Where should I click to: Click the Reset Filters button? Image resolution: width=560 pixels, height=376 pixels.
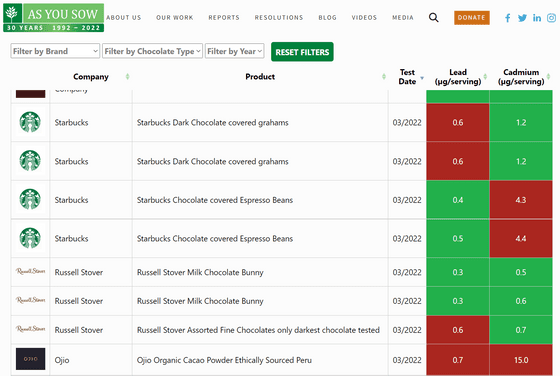point(302,52)
